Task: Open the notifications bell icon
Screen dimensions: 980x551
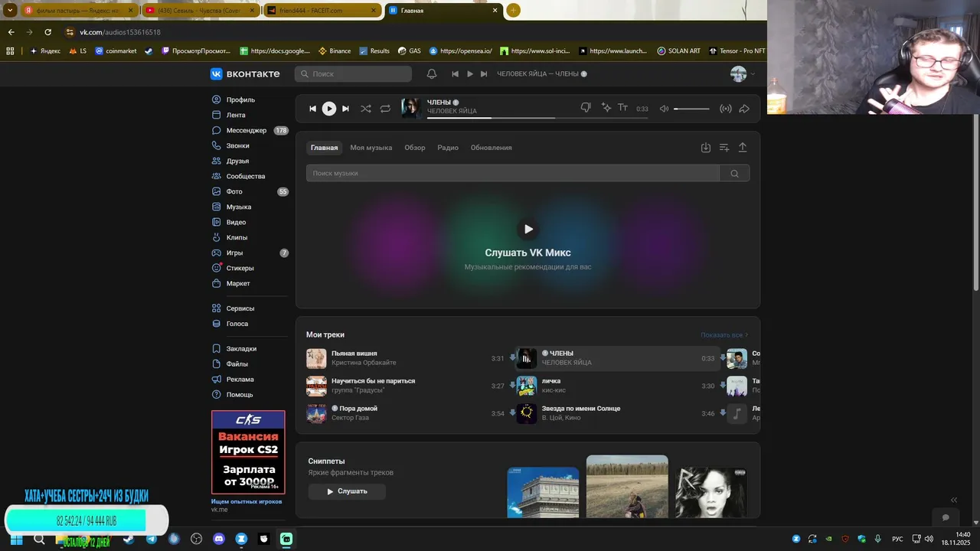Action: pyautogui.click(x=432, y=73)
